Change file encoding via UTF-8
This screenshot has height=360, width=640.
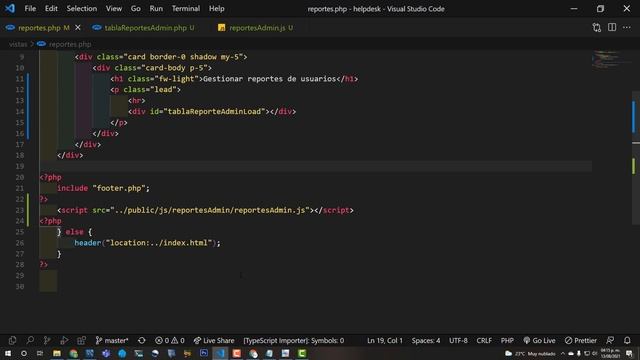(x=458, y=340)
